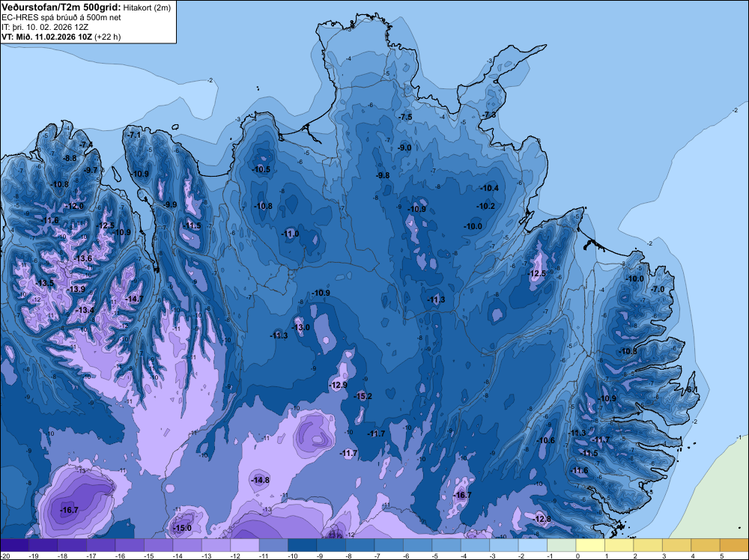Click the -14.8 temperature value
This screenshot has width=749, height=560.
[261, 480]
